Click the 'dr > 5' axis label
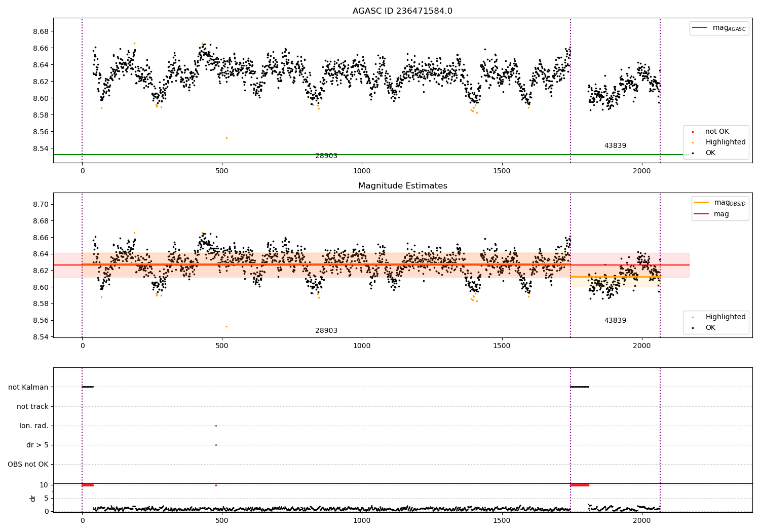This screenshot has height=532, width=760. pyautogui.click(x=37, y=445)
